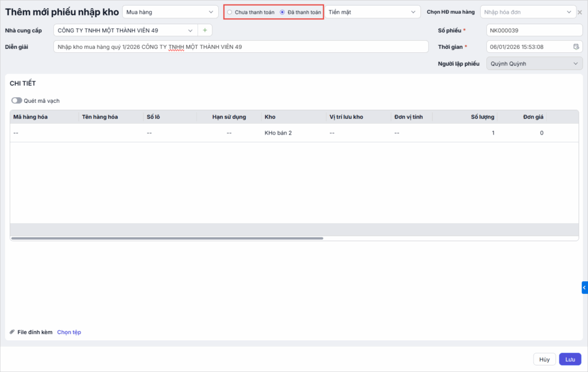
Task: Click the Mã hàng hóa cell in first row
Action: 44,133
